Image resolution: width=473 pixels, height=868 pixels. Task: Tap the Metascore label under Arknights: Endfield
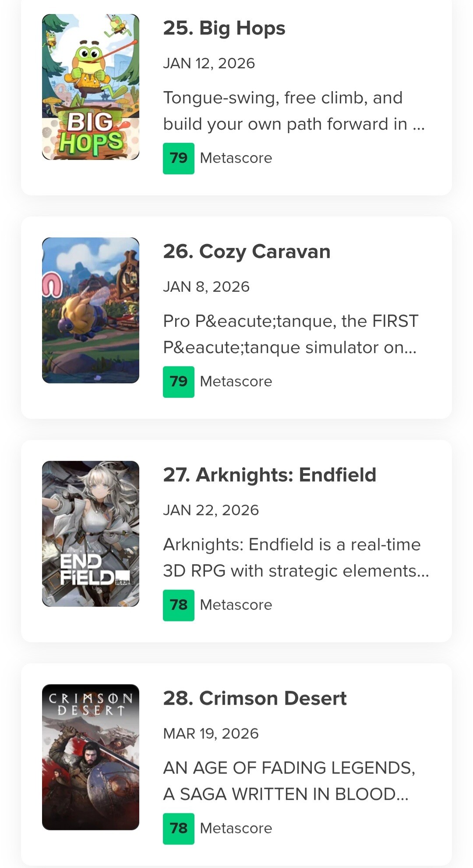click(x=236, y=605)
